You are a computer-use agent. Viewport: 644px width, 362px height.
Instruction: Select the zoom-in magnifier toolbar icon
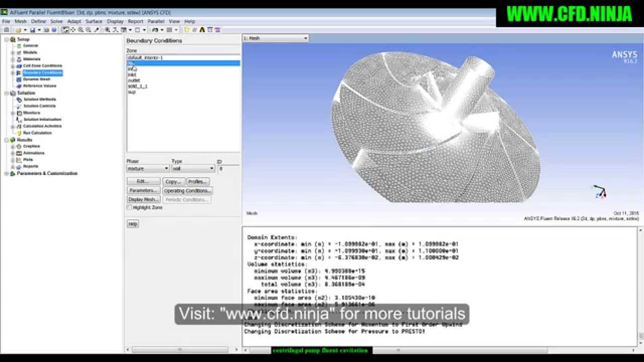pos(80,30)
